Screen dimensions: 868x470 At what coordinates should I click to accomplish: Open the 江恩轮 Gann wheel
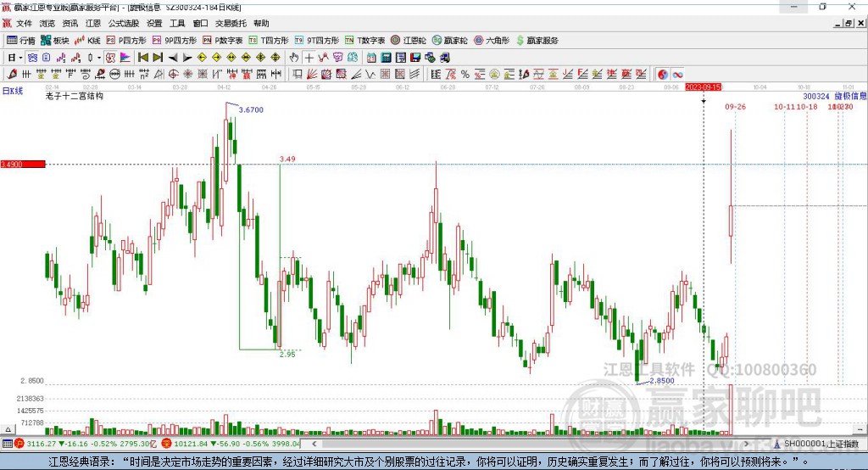(409, 41)
